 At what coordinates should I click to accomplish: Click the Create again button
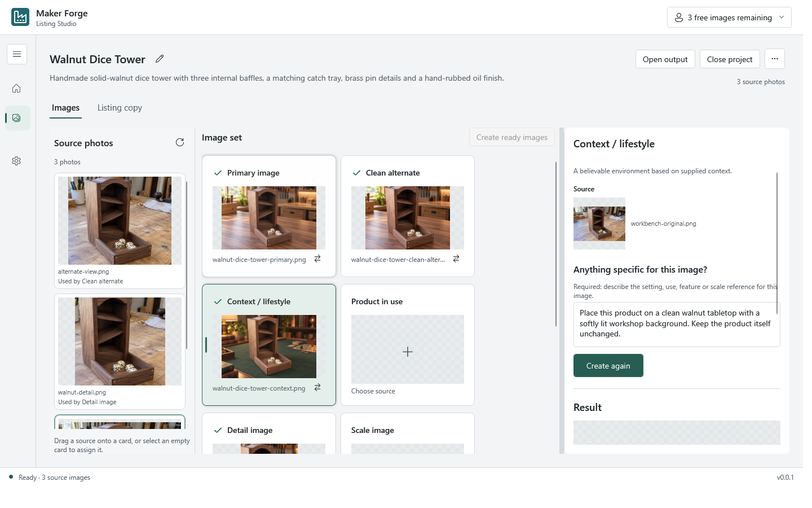(608, 366)
